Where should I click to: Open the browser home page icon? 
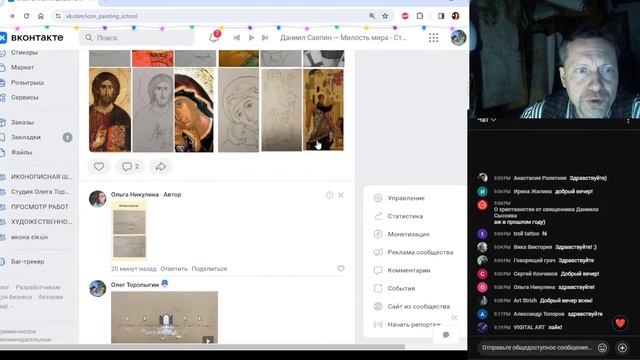click(40, 16)
